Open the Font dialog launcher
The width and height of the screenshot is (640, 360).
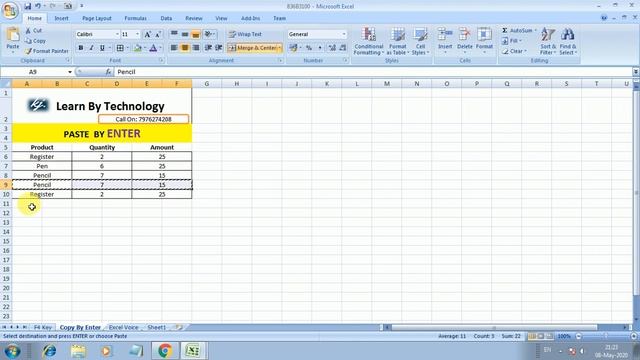(x=161, y=60)
